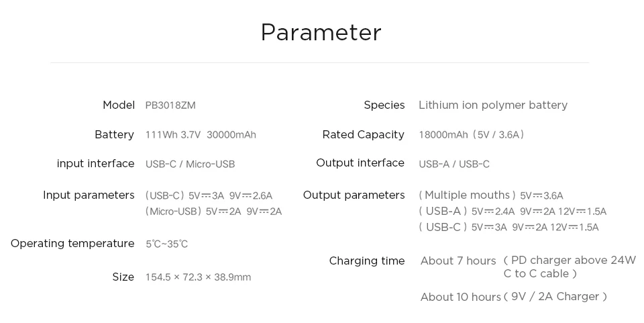The image size is (644, 323).
Task: Click the 154.5 × 72.3 × 38.9mm size value
Action: 199,277
